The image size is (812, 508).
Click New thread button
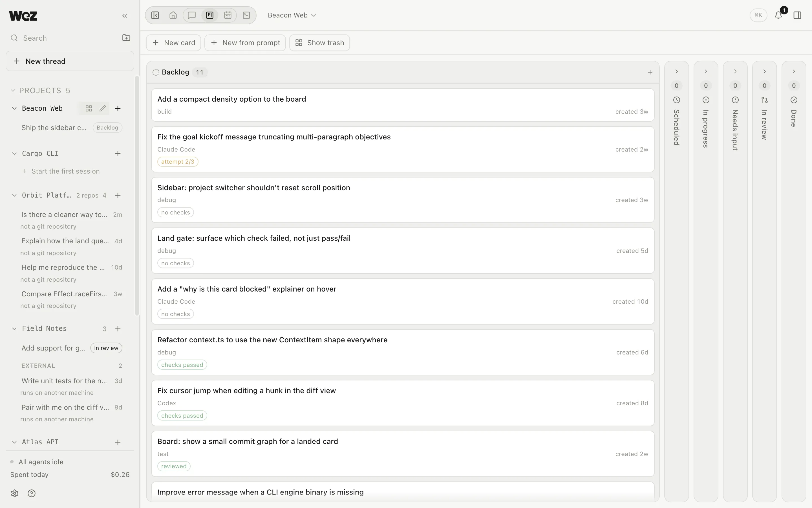tap(70, 61)
